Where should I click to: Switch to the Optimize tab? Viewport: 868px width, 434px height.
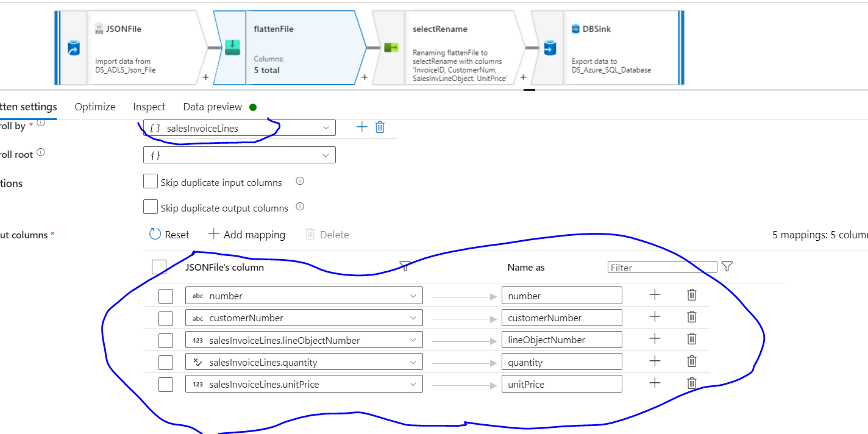tap(94, 107)
